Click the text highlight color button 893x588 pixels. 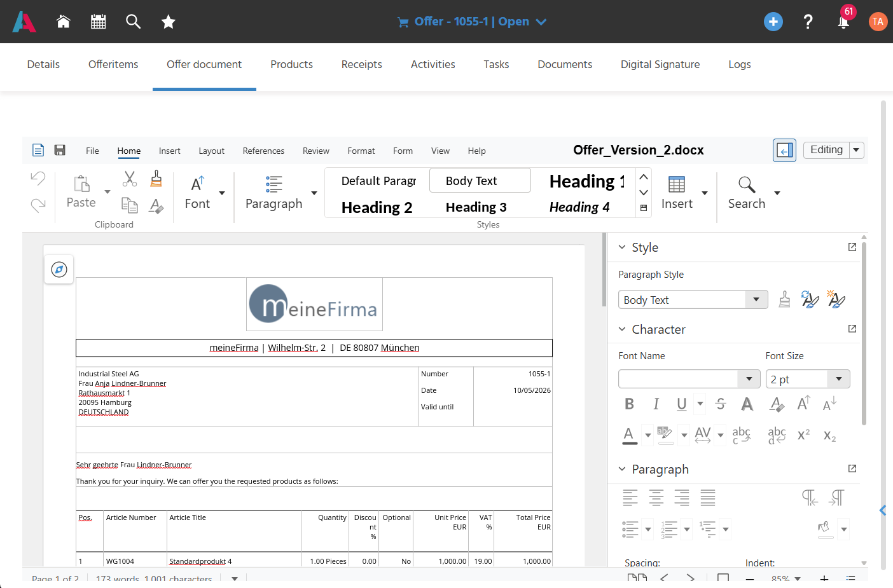[x=665, y=435]
